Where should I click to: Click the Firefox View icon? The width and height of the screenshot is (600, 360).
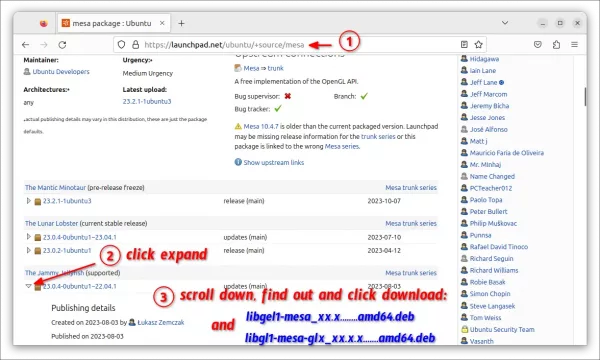[44, 23]
